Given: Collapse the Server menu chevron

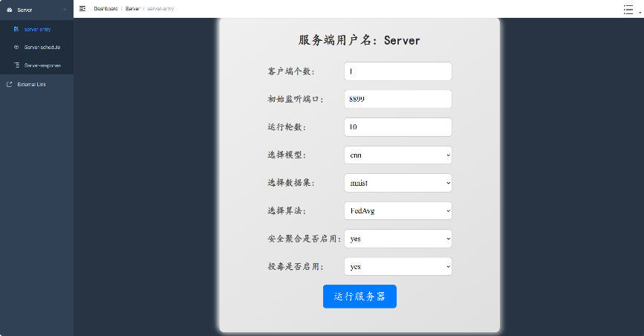Looking at the screenshot, I should 65,10.
